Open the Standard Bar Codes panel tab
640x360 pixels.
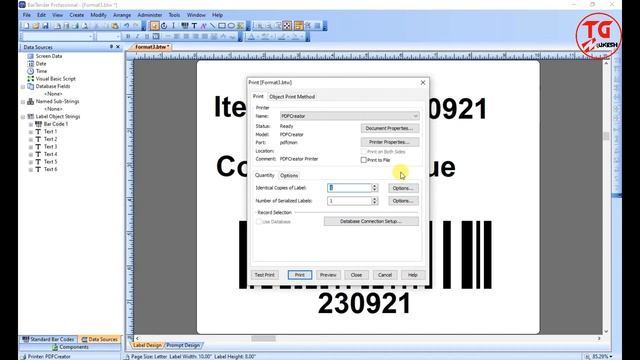[49, 339]
